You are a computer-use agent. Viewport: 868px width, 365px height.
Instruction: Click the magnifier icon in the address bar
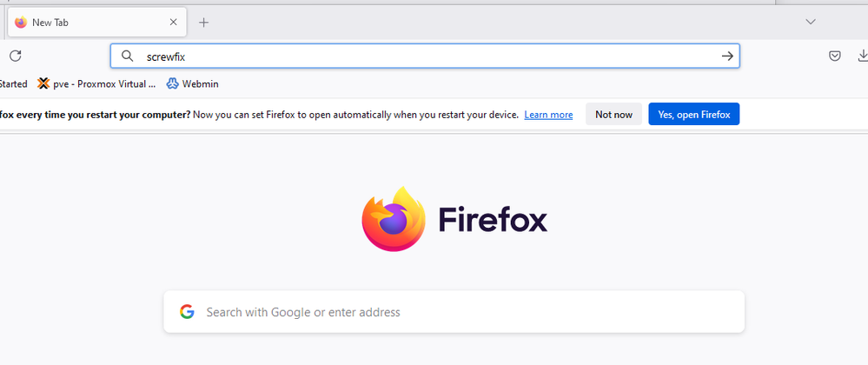128,56
